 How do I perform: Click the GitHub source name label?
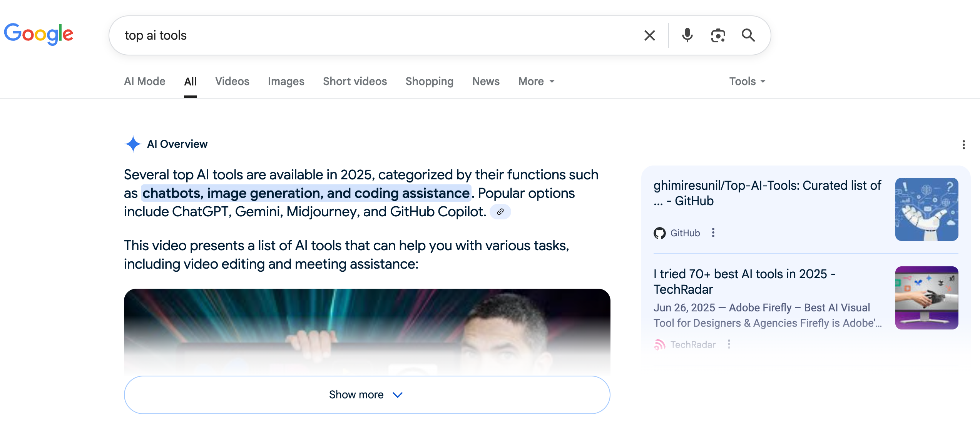[x=685, y=233]
